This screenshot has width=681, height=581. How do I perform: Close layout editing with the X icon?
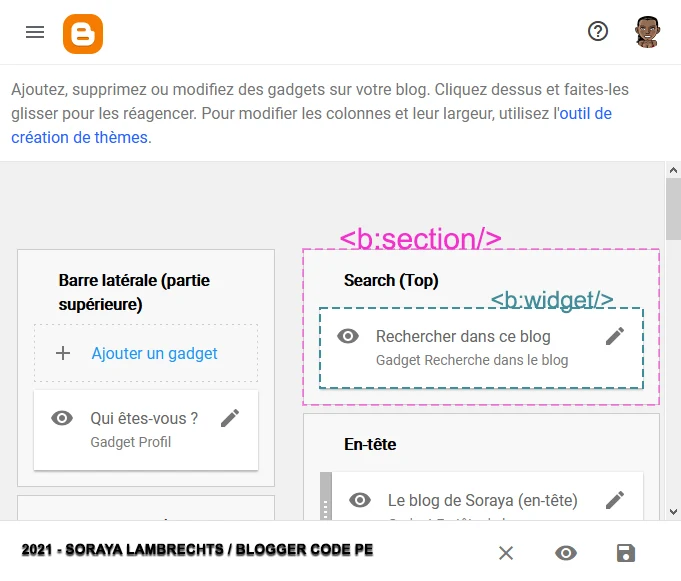click(x=506, y=553)
